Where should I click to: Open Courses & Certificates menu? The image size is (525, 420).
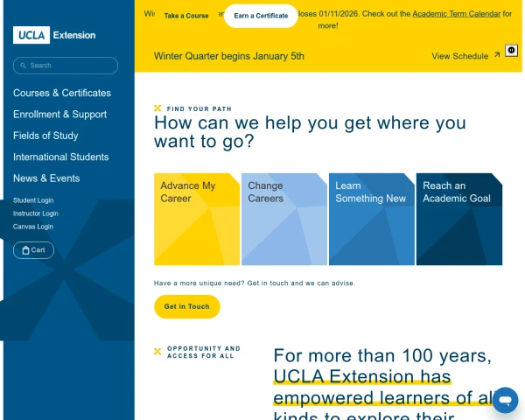point(62,93)
